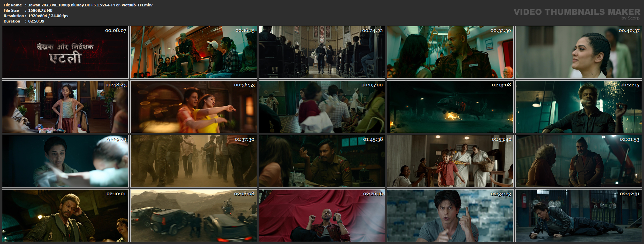The image size is (644, 244).
Task: Click the thumbnail at timestamp 02:34:23
Action: [x=450, y=216]
